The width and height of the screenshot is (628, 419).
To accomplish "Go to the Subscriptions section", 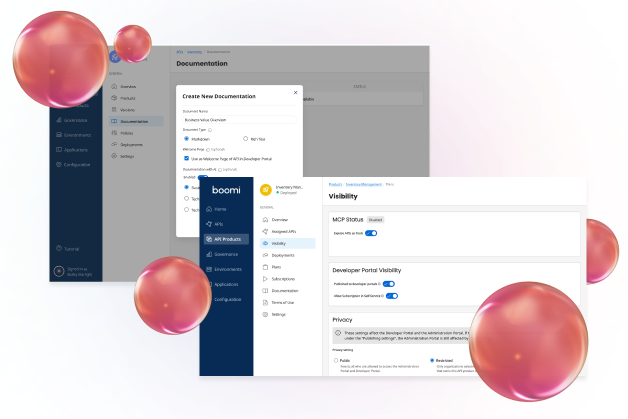I will tap(284, 279).
